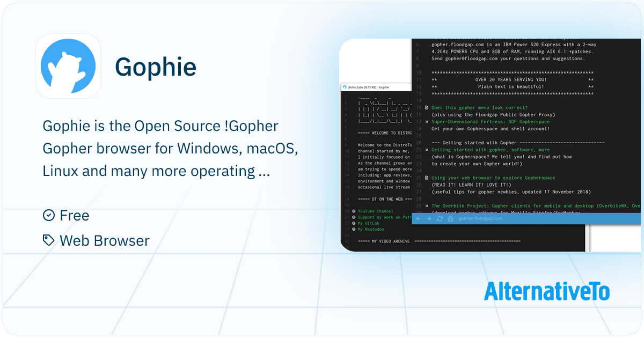
Task: Click the tag icon beside Web Browser
Action: point(48,240)
